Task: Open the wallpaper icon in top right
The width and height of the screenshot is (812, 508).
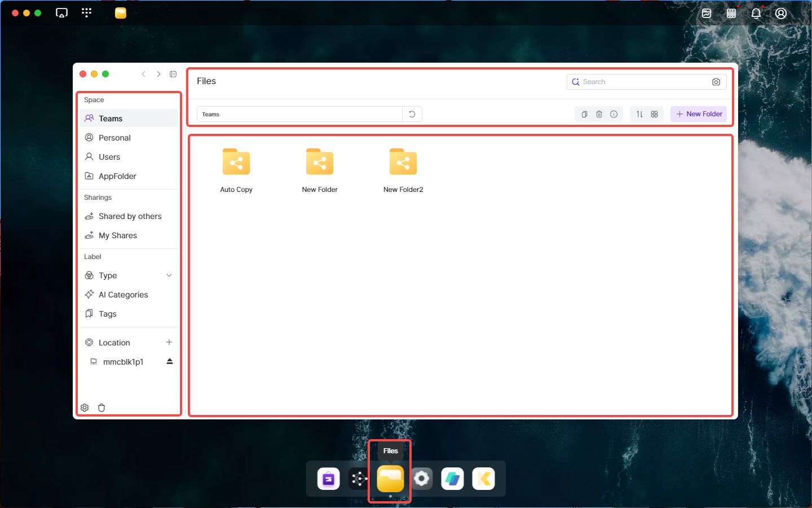Action: [707, 13]
